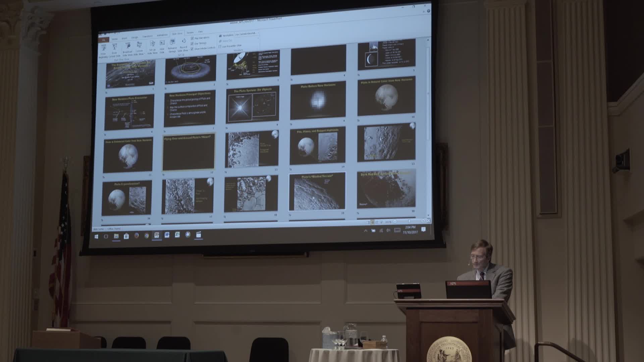This screenshot has height=362, width=644.
Task: Enable Use Presenter View checkbox
Action: pyautogui.click(x=220, y=47)
